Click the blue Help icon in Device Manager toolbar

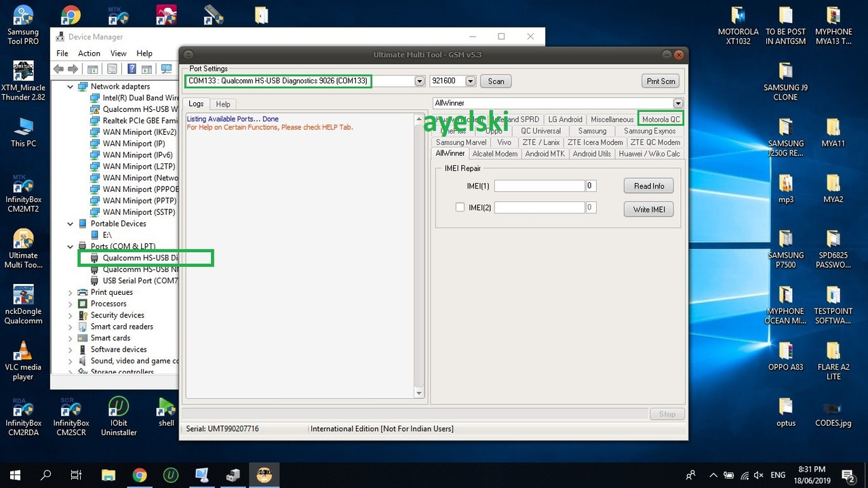click(132, 68)
